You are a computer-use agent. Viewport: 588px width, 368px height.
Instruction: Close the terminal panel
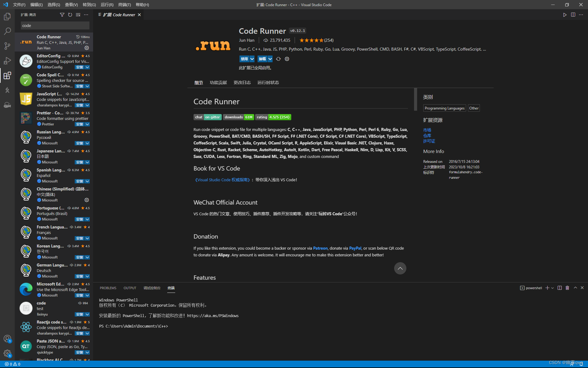[x=582, y=288]
